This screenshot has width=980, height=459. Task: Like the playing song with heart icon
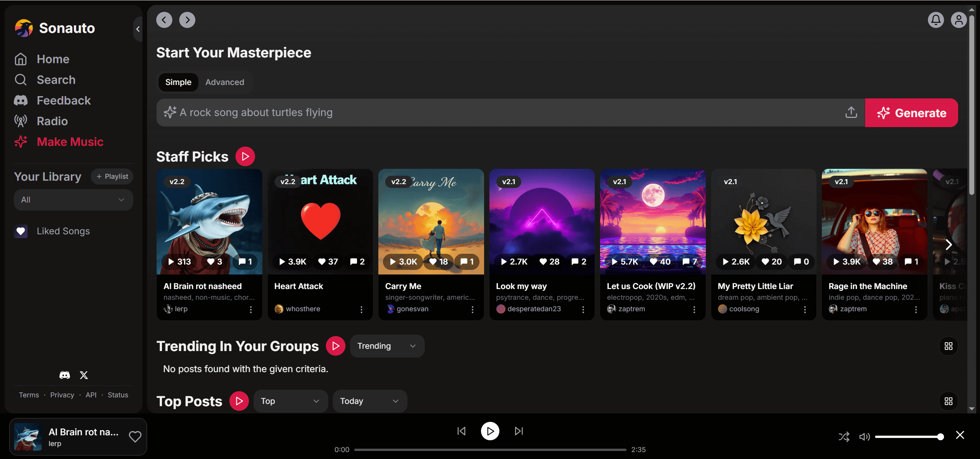tap(135, 437)
